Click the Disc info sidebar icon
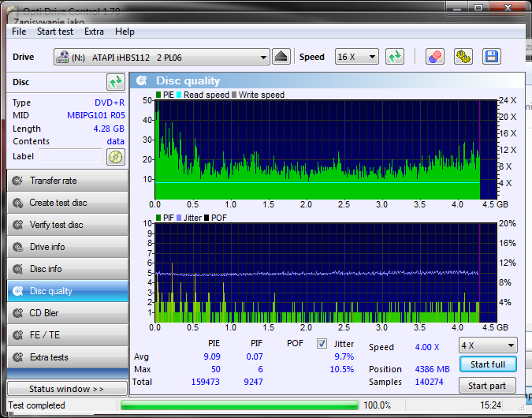This screenshot has height=418, width=532. tap(17, 269)
